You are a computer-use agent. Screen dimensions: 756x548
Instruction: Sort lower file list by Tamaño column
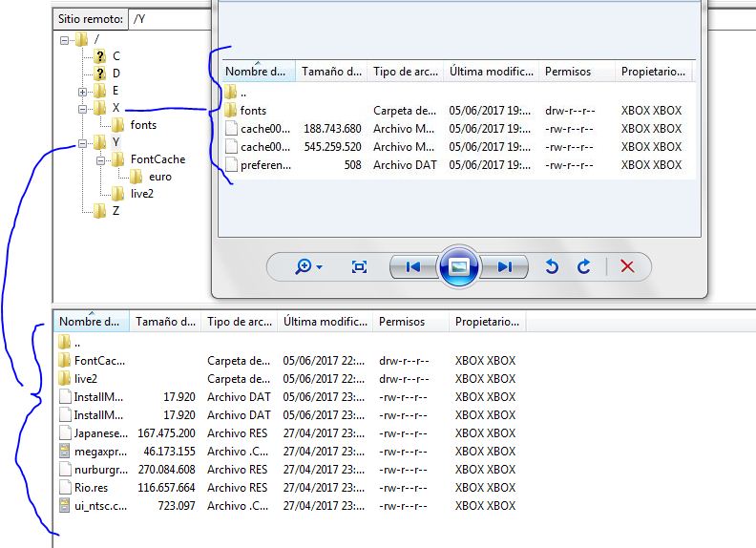click(165, 322)
